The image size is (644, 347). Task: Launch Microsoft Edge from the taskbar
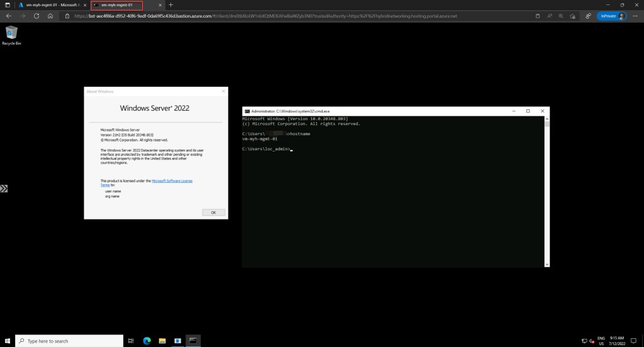point(147,341)
